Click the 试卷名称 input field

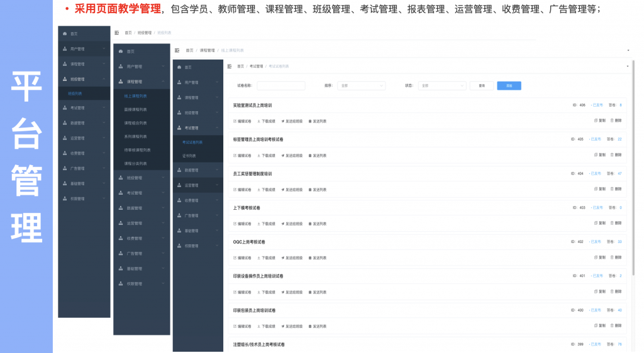(281, 85)
